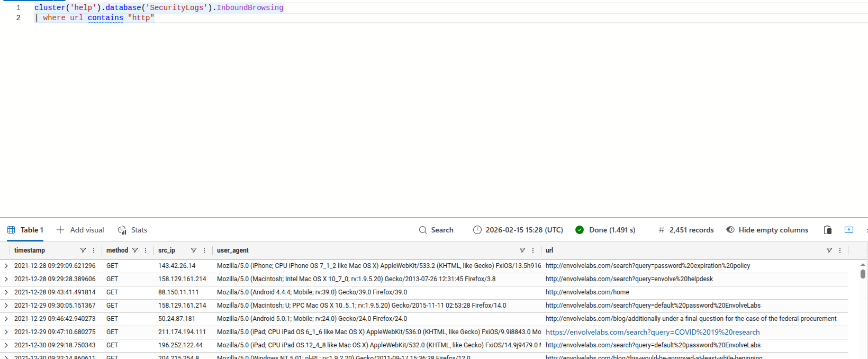This screenshot has width=868, height=359.
Task: Open the Stats panel
Action: [x=132, y=230]
